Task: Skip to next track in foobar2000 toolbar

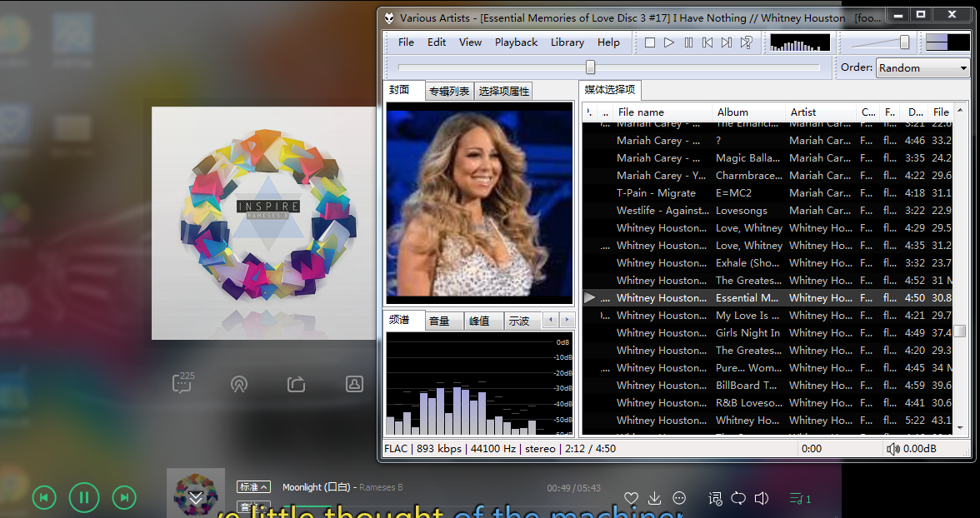Action: click(727, 42)
